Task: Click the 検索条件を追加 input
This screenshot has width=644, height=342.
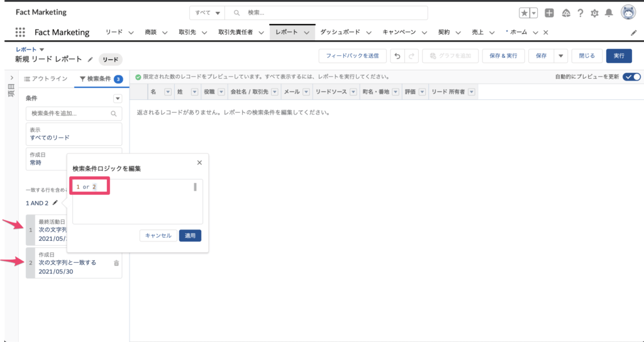Action: [x=74, y=114]
